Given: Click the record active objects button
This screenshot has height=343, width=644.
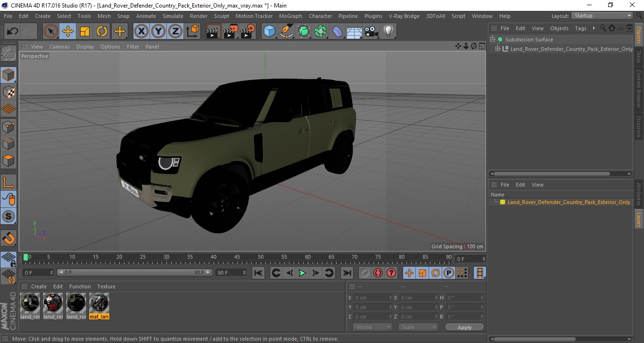Looking at the screenshot, I should tap(365, 273).
